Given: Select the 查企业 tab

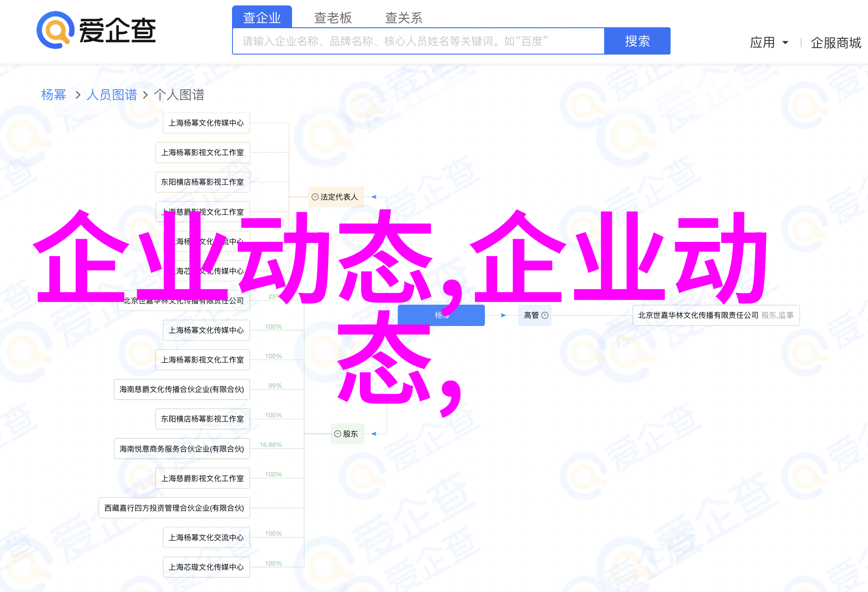Looking at the screenshot, I should click(x=262, y=17).
